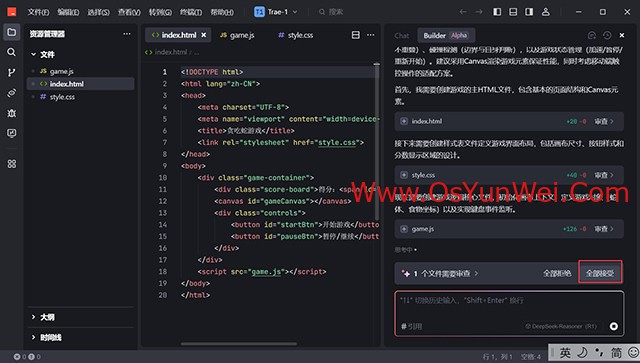Click the split editor layout icon
This screenshot has height=363, width=640.
356,35
